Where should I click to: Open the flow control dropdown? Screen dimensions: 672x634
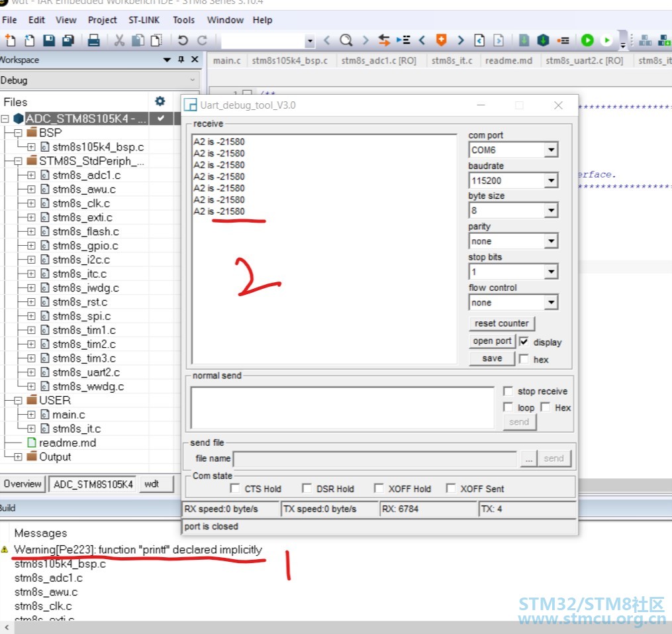tap(551, 302)
